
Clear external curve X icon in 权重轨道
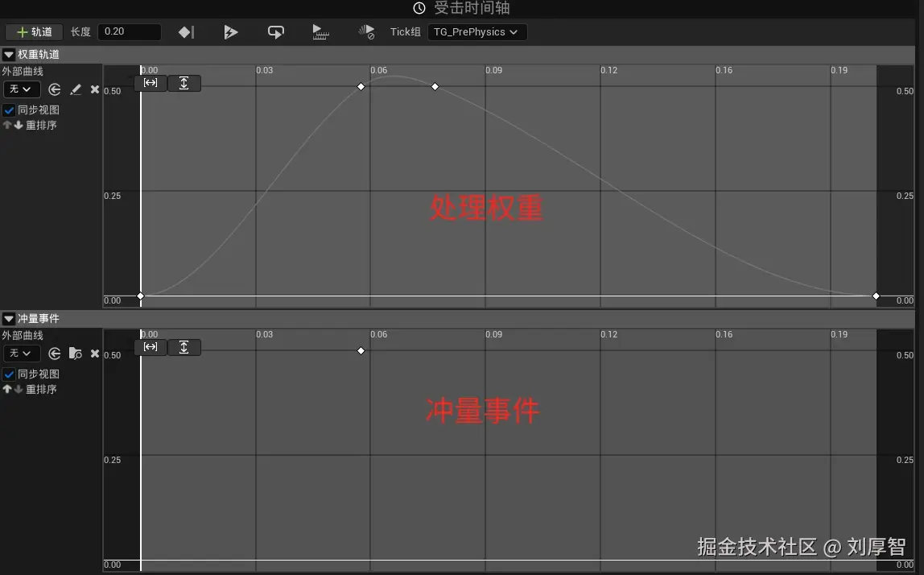95,89
